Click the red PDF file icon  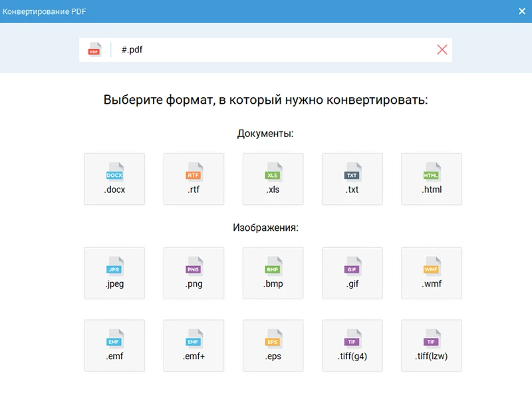point(94,49)
